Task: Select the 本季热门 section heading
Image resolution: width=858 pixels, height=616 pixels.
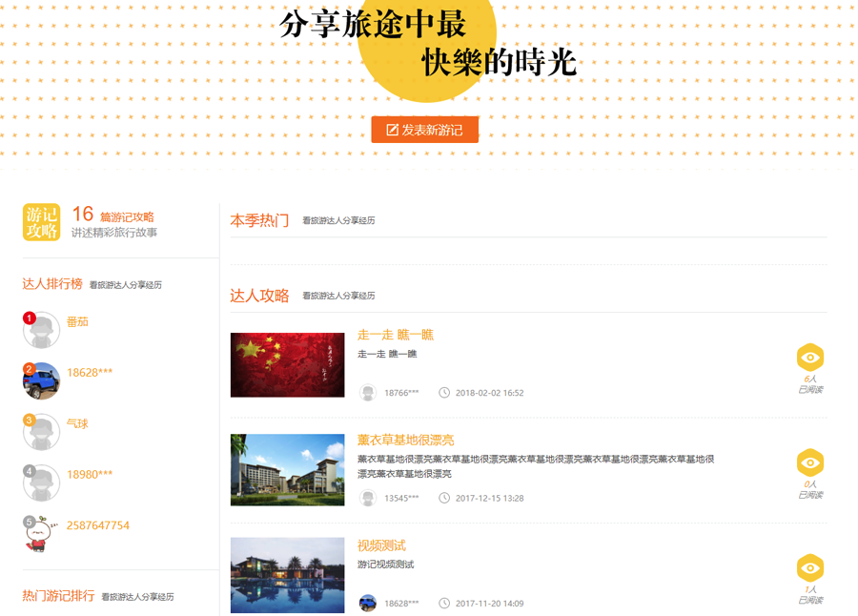Action: pyautogui.click(x=259, y=220)
